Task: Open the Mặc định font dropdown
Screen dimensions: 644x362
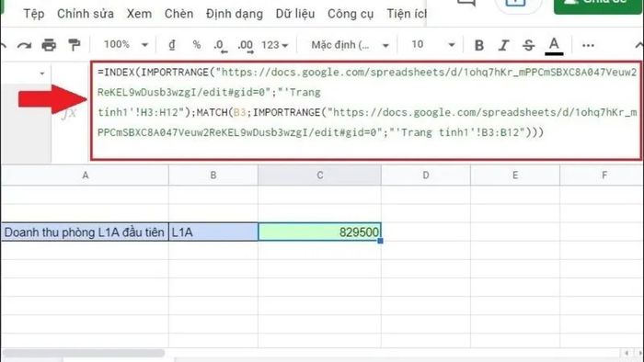Action: (x=350, y=45)
